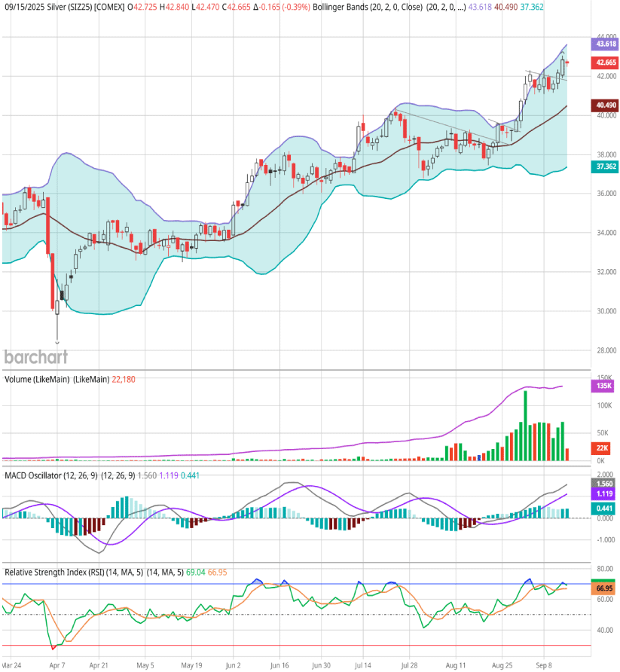Click the Apr 7 date on time axis
The width and height of the screenshot is (620, 672).
click(x=53, y=666)
